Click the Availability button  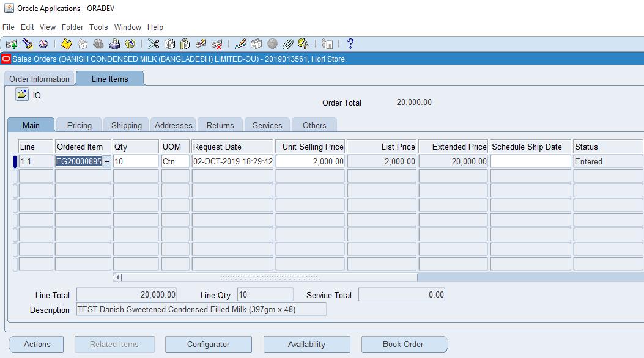click(307, 344)
